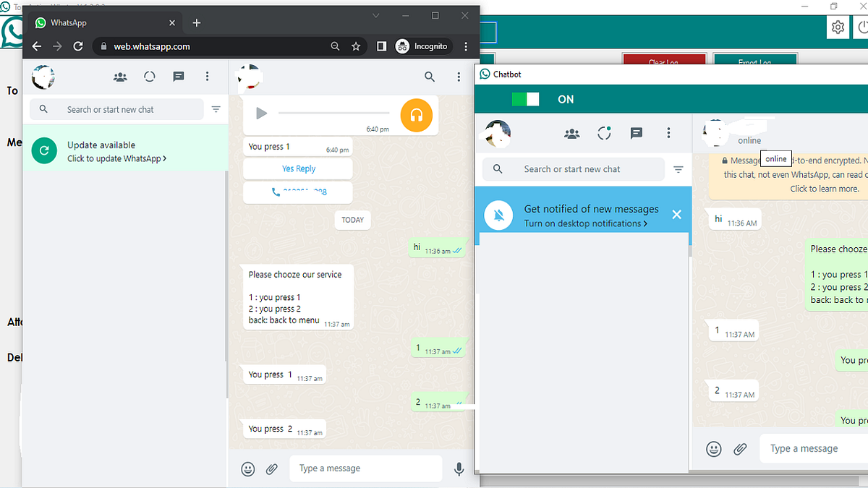The width and height of the screenshot is (868, 488).
Task: View Status updates via the status circle icon
Action: 149,77
